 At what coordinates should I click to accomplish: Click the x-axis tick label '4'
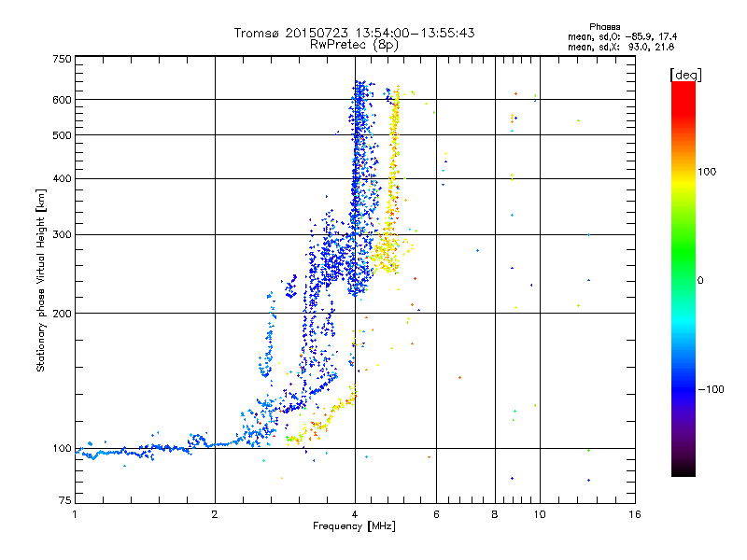pyautogui.click(x=355, y=514)
